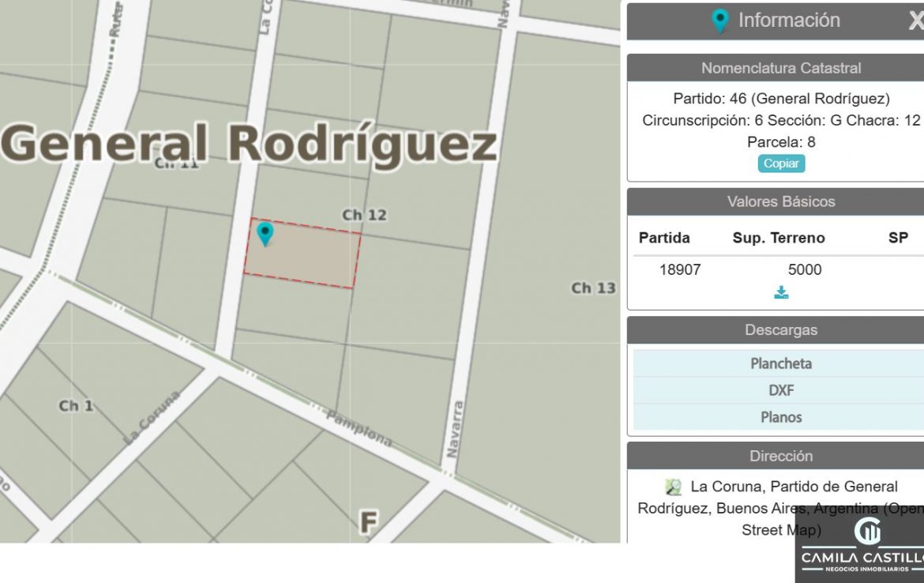
Task: Click the map icon beside La Coruna address
Action: (x=673, y=487)
